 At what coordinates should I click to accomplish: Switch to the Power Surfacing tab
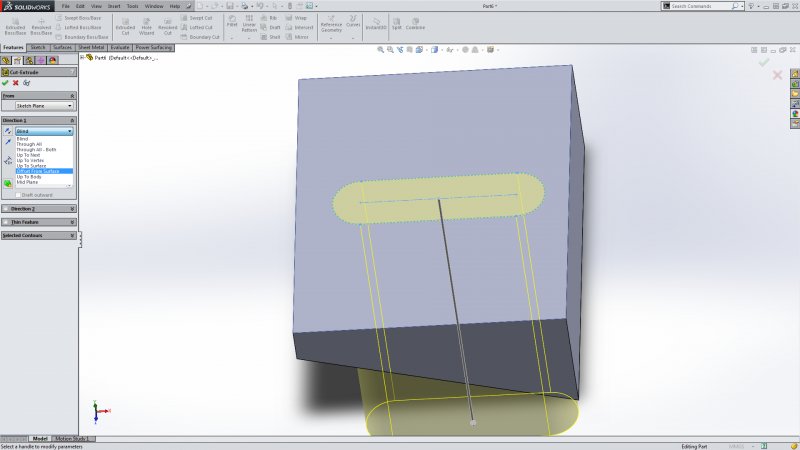[x=154, y=47]
